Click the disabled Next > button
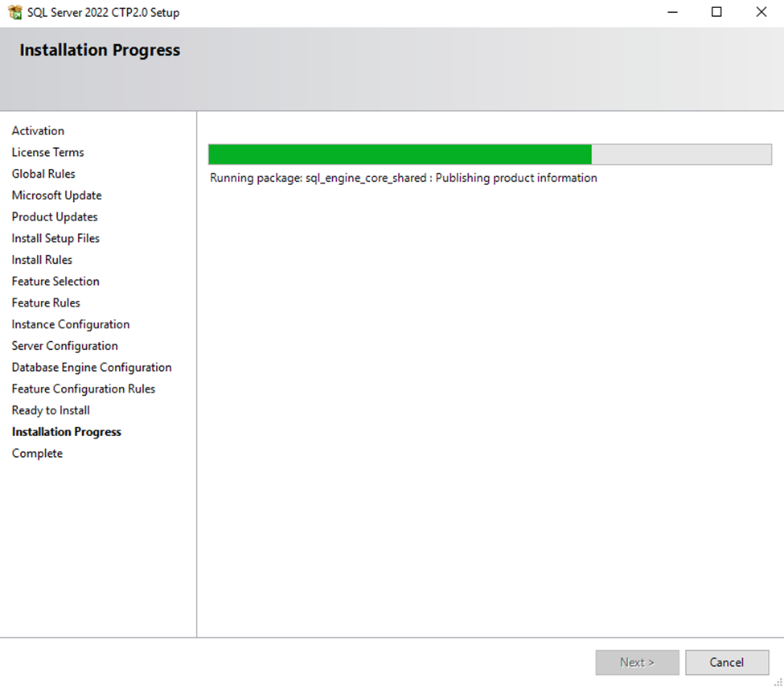The height and width of the screenshot is (687, 784). click(x=637, y=662)
